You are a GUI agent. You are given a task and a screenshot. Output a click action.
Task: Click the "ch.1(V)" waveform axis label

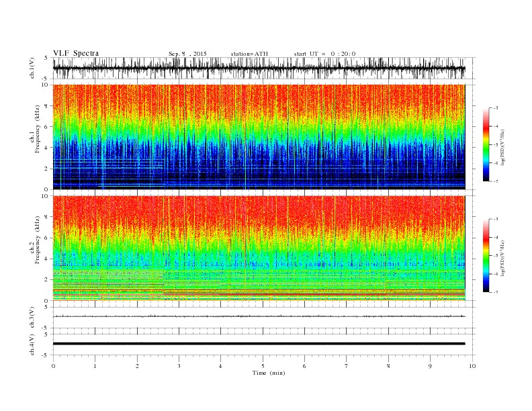(32, 68)
